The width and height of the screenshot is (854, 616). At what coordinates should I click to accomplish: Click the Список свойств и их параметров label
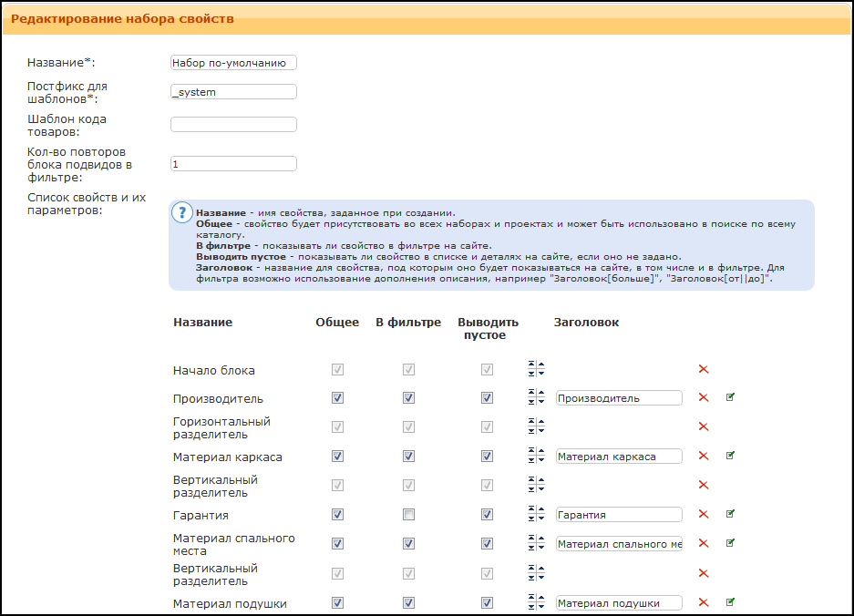click(x=87, y=204)
